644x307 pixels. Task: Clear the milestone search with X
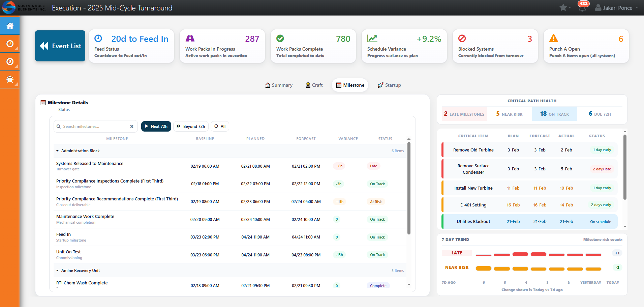132,127
